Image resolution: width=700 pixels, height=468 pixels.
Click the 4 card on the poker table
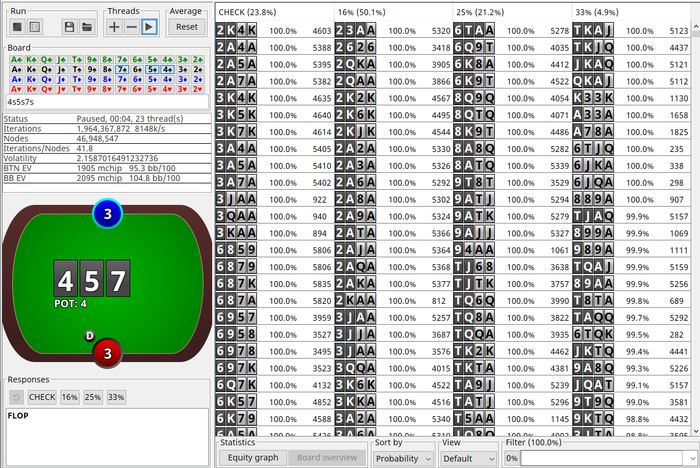(66, 279)
